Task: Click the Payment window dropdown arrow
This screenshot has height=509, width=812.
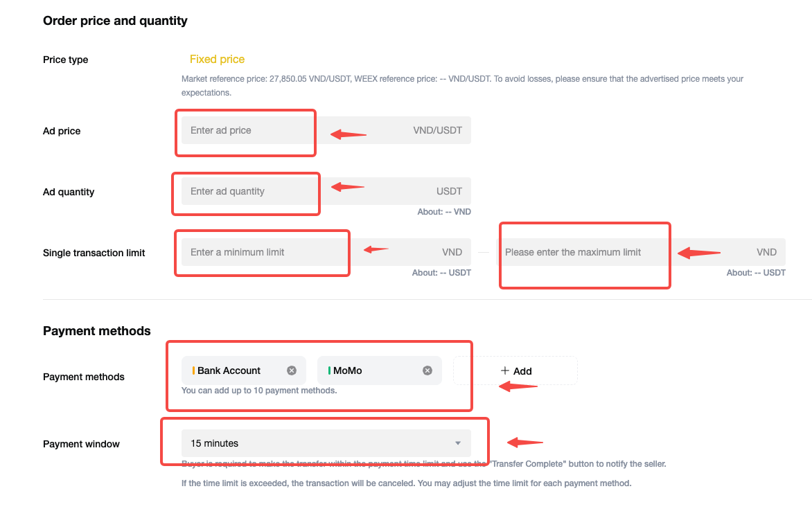Action: coord(457,443)
